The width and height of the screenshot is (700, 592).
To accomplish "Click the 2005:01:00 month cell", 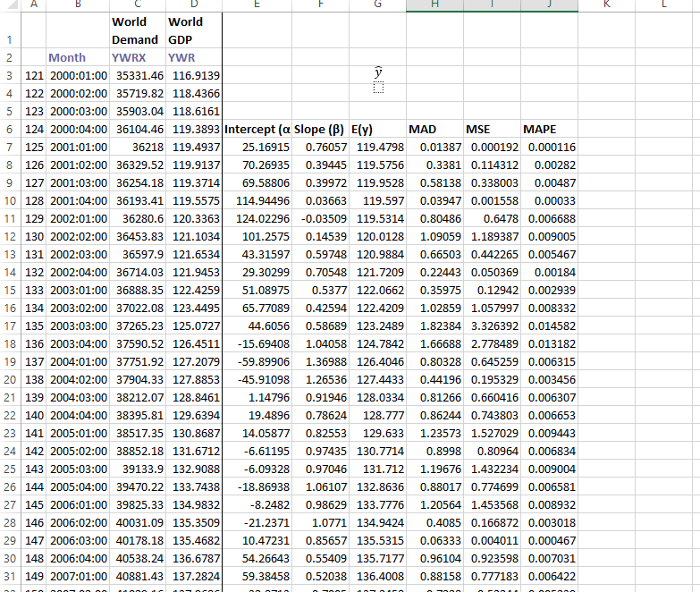I will coord(78,433).
